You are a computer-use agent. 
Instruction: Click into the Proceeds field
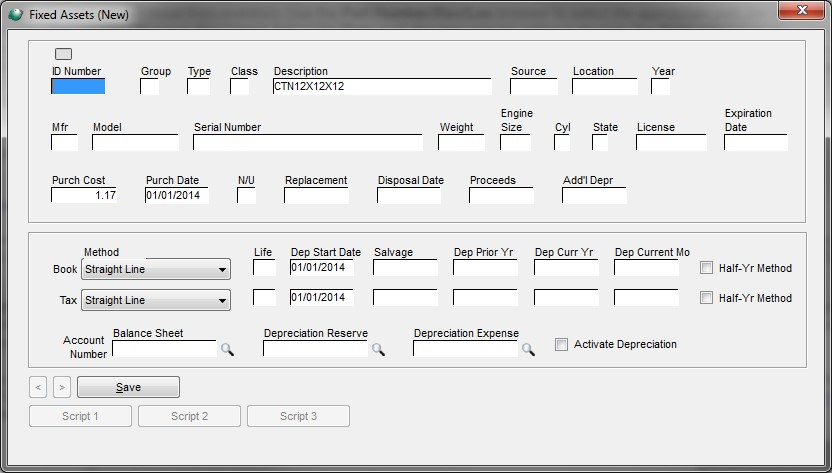pos(501,195)
